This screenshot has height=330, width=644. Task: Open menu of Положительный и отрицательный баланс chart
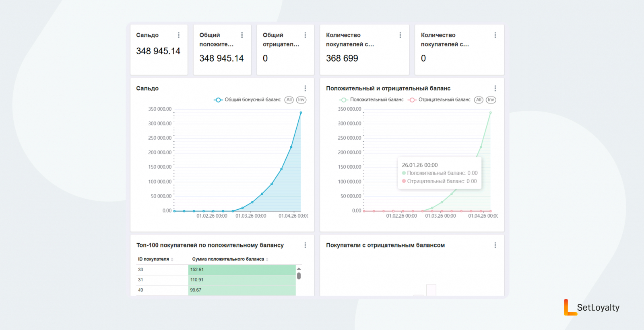(495, 89)
